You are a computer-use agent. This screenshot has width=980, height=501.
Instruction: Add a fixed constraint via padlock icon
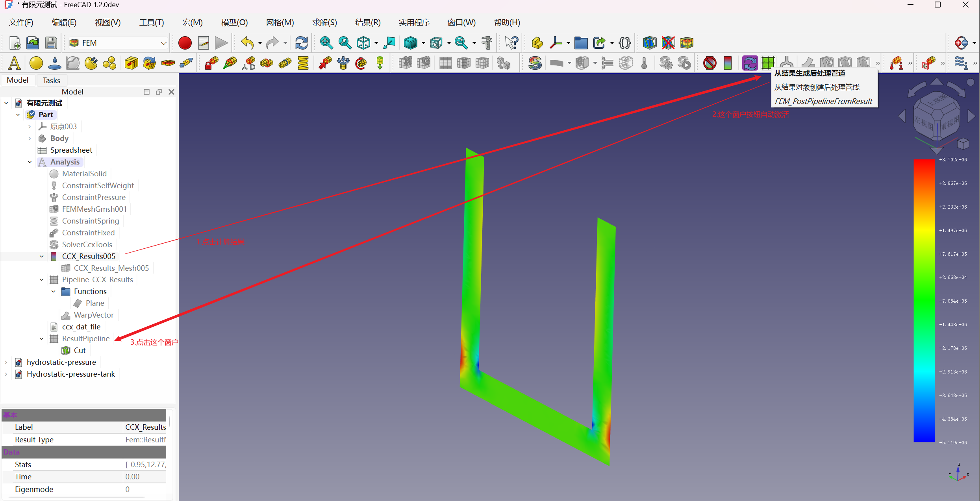pos(211,63)
